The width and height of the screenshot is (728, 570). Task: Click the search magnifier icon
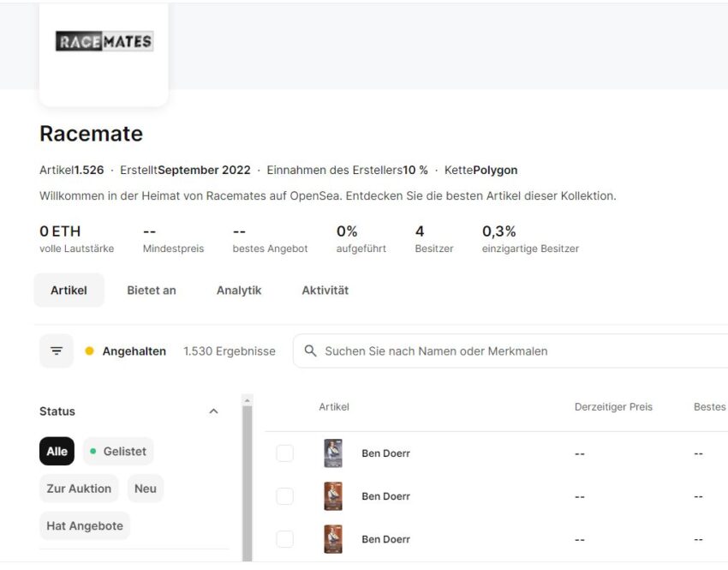tap(310, 351)
